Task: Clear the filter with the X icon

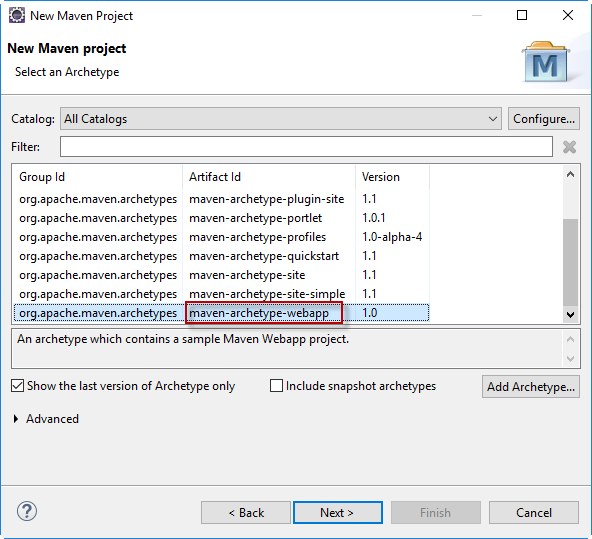Action: 569,147
